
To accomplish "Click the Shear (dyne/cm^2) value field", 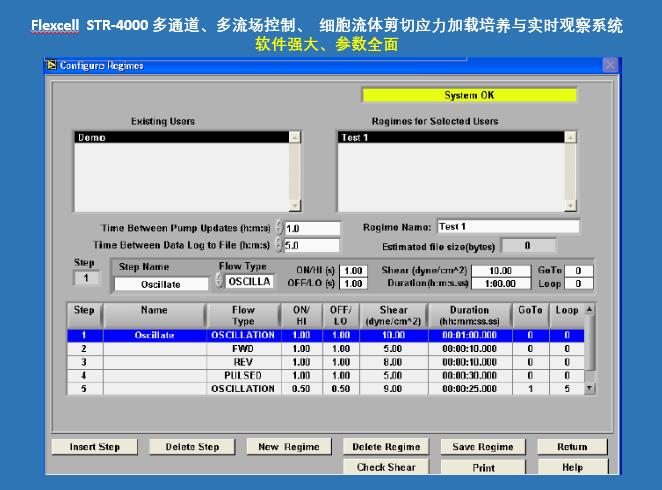I will tap(501, 271).
